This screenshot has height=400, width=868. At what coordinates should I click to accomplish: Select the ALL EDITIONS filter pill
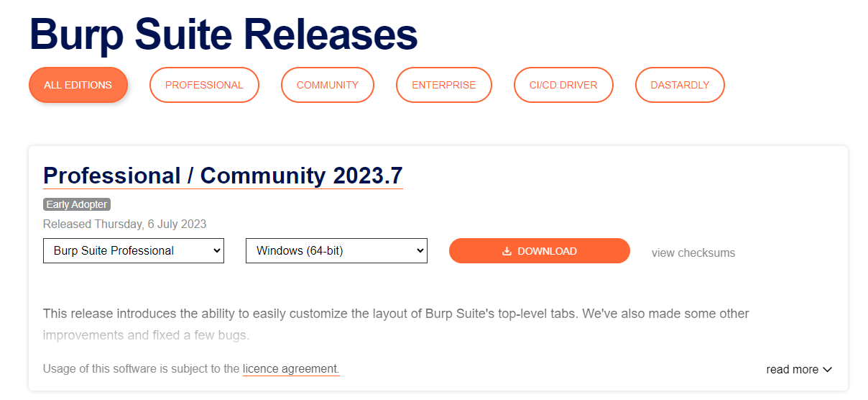[78, 85]
